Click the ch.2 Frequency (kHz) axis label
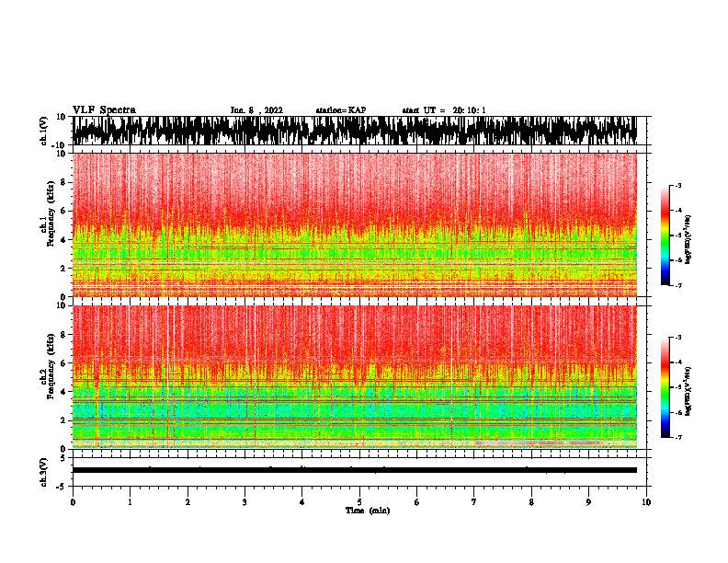This screenshot has width=728, height=563. click(48, 366)
